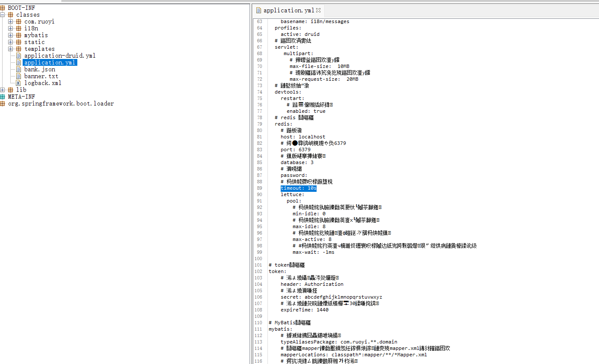Click the 'devtools:' line
The height and width of the screenshot is (364, 599).
pyautogui.click(x=288, y=92)
